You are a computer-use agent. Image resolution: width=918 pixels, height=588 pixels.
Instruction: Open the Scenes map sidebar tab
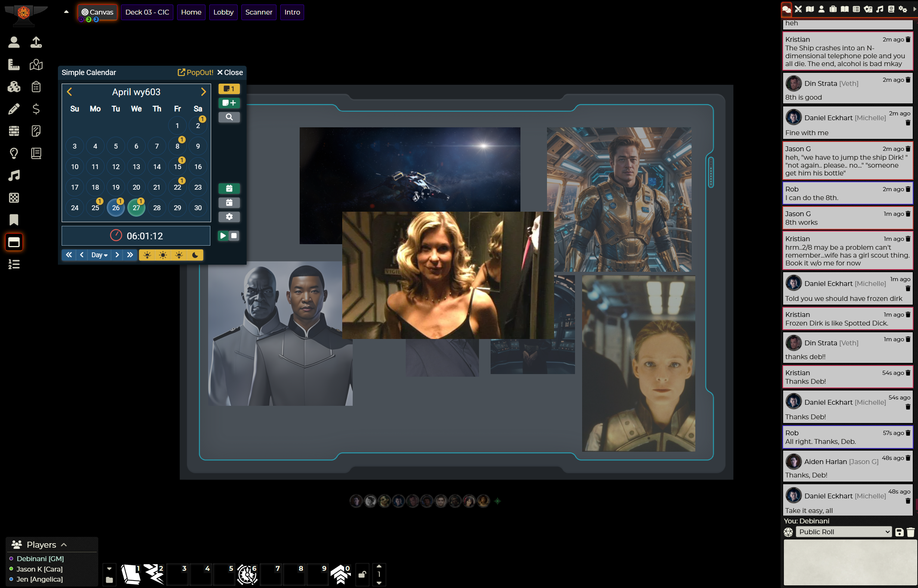[x=810, y=9]
